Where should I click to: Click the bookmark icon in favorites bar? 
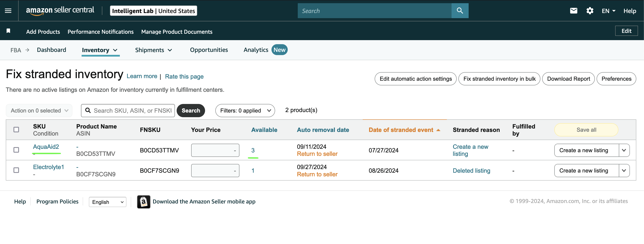pyautogui.click(x=8, y=31)
